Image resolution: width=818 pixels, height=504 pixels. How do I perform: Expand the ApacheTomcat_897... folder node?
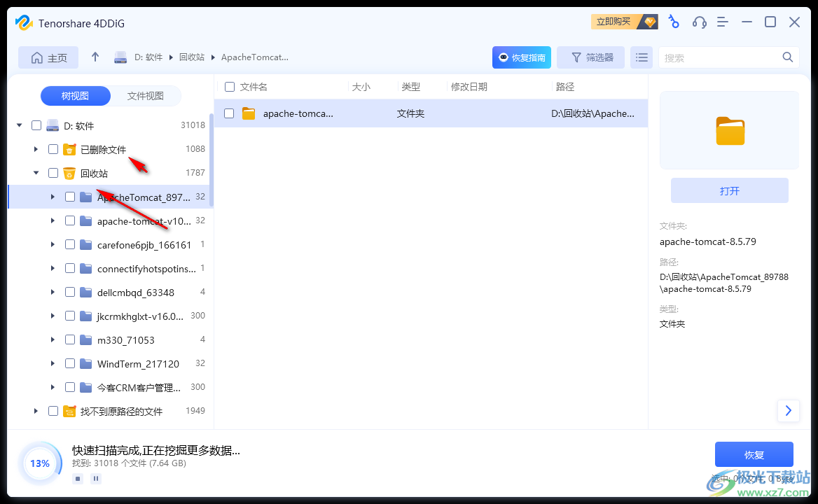(53, 197)
